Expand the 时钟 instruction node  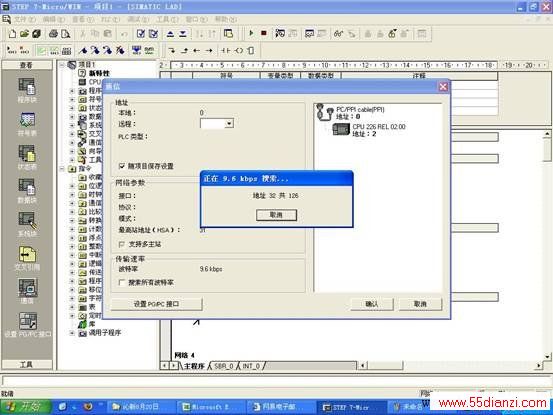click(x=72, y=194)
